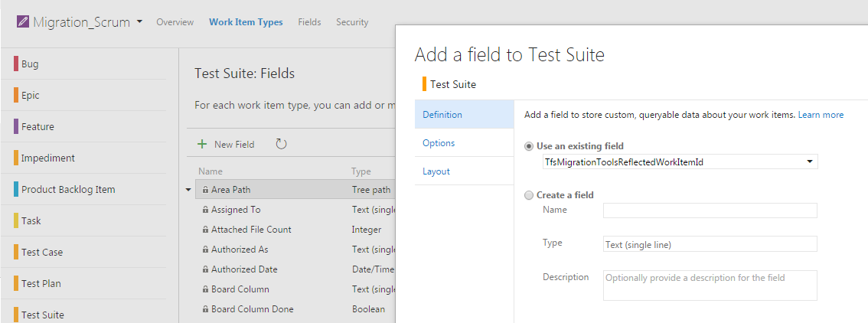Viewport: 868px width, 323px height.
Task: Switch to the Fields tab
Action: tap(309, 22)
